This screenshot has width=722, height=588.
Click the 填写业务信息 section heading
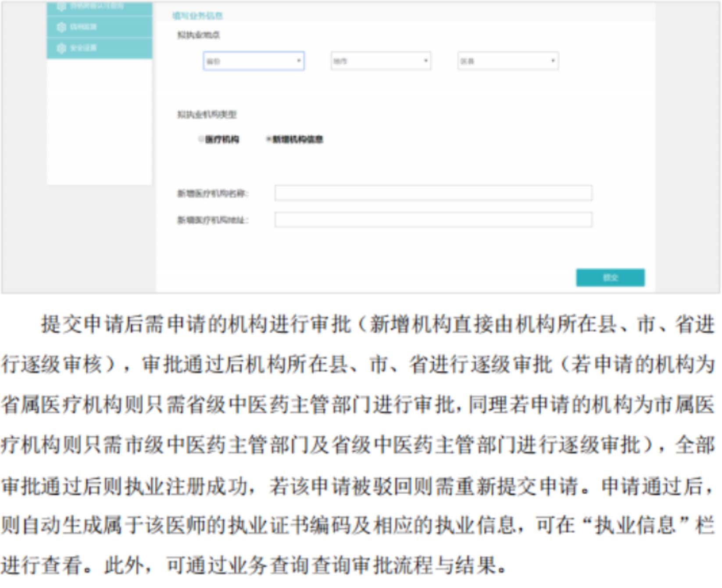[197, 16]
